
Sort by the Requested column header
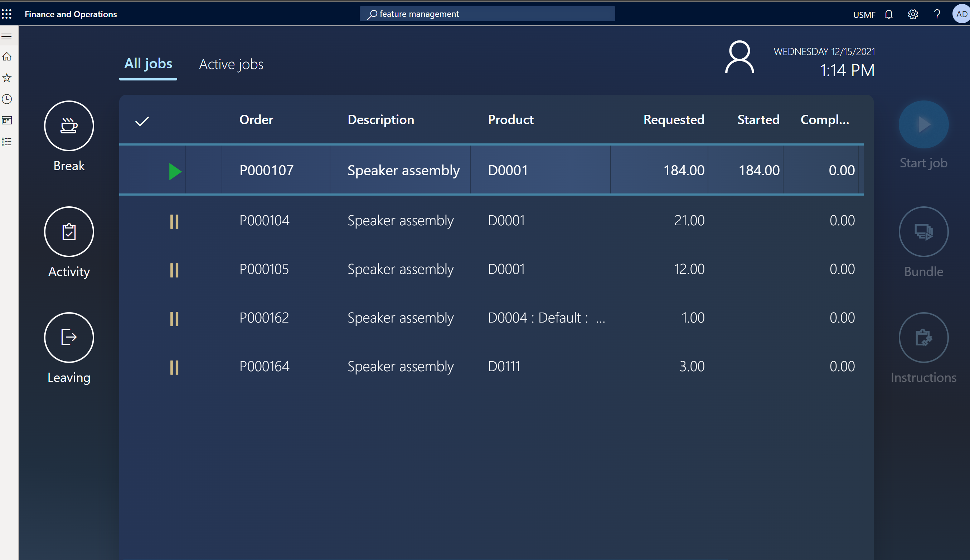673,119
